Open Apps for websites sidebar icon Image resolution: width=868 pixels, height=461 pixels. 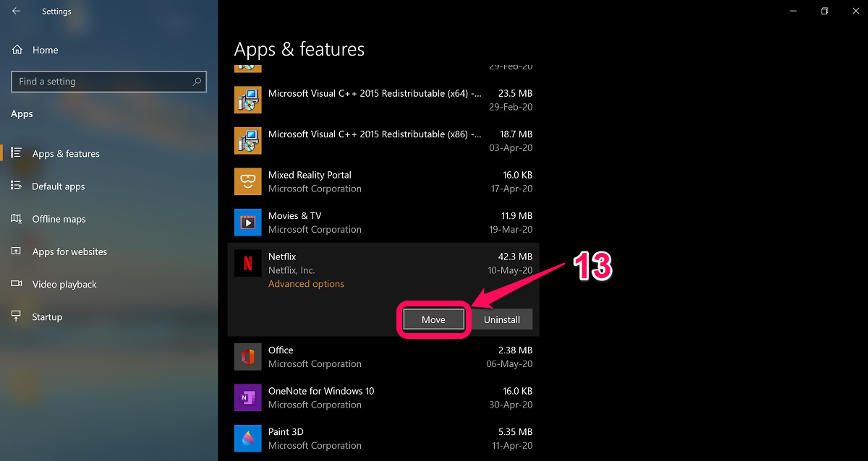[16, 251]
